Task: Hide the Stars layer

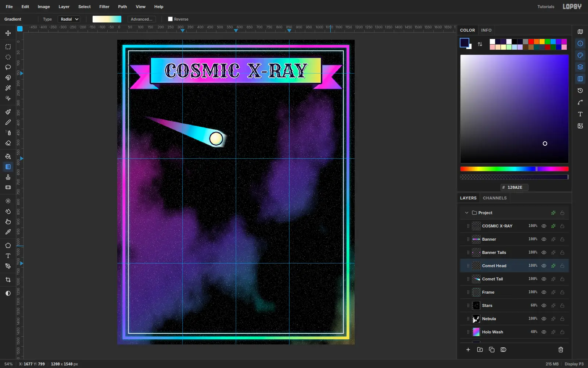Action: coord(544,305)
